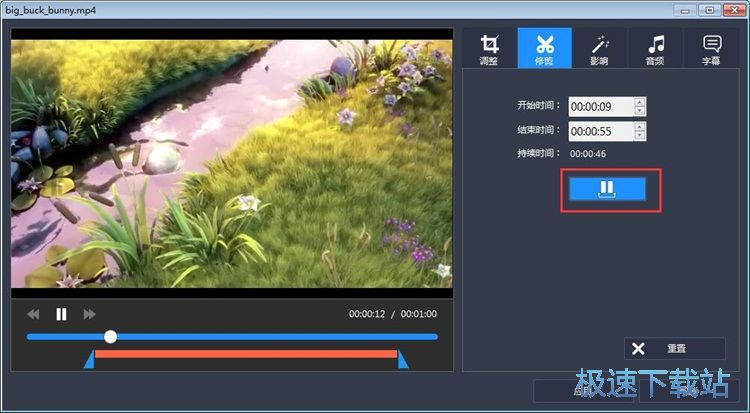This screenshot has height=413, width=750.
Task: Click total time 00:01:00 readout
Action: 419,314
